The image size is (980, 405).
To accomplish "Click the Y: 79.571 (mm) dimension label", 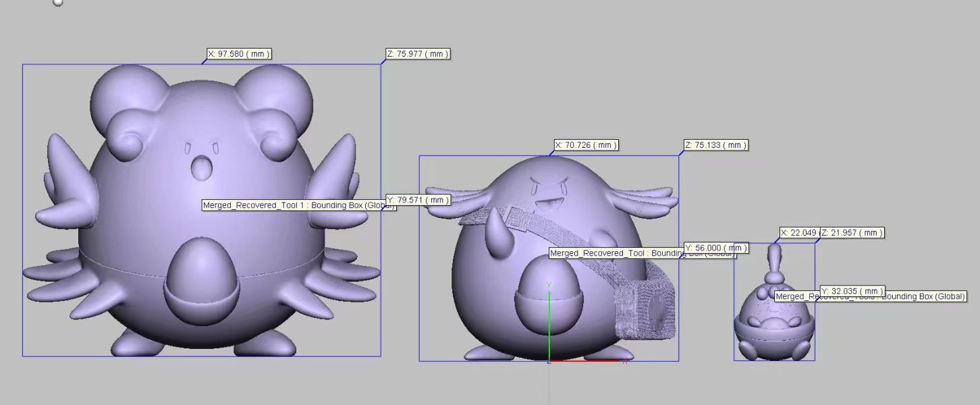I will pos(418,200).
